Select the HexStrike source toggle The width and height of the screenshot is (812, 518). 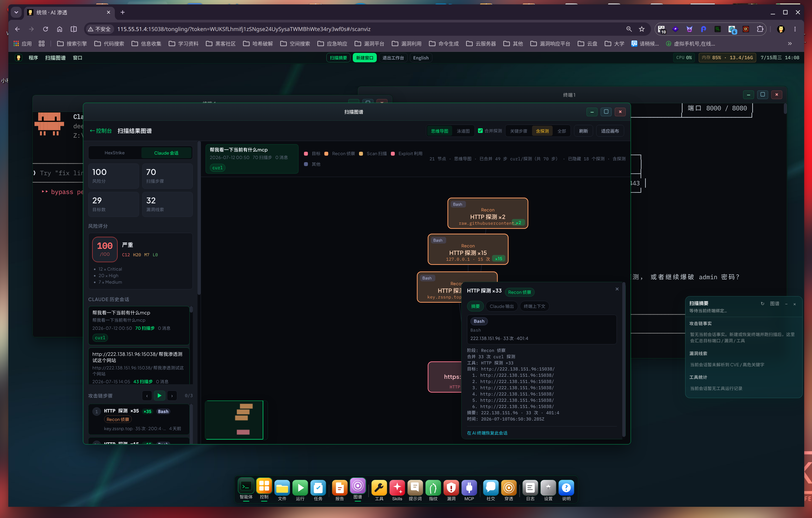pos(115,153)
